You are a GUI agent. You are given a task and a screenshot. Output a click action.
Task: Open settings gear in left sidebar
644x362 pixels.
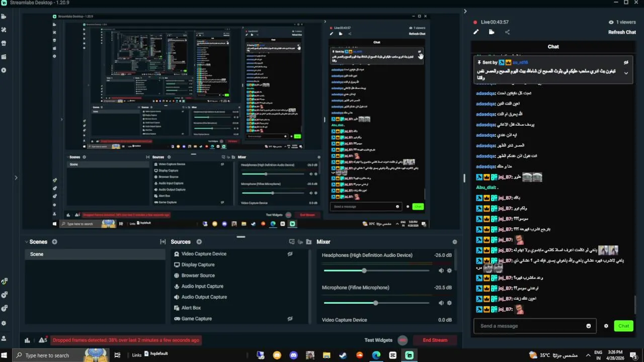4,323
